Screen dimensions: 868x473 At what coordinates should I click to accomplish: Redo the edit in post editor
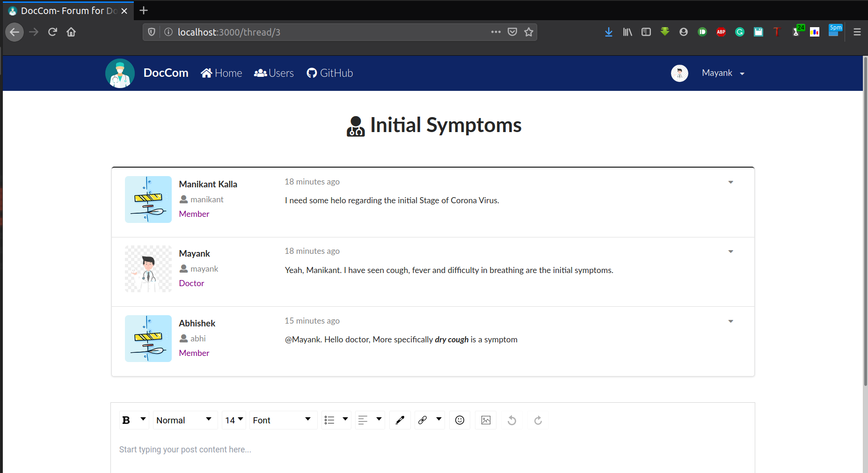click(x=538, y=420)
